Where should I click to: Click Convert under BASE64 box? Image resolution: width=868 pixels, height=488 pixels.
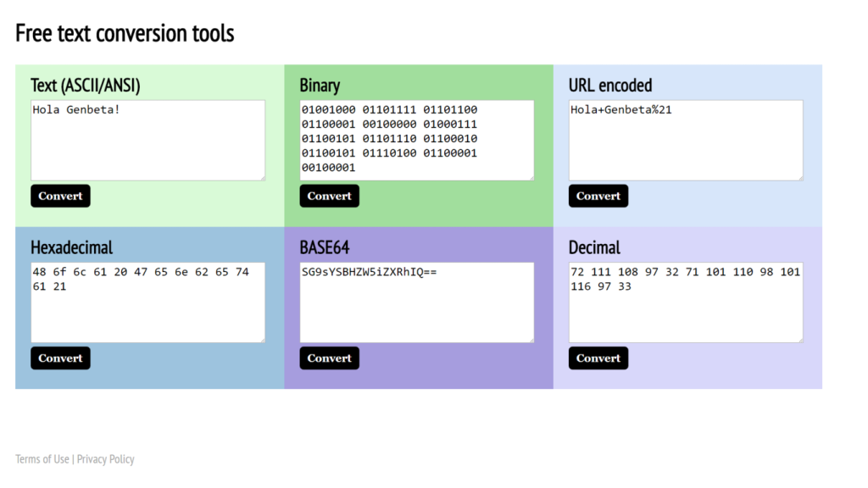330,358
